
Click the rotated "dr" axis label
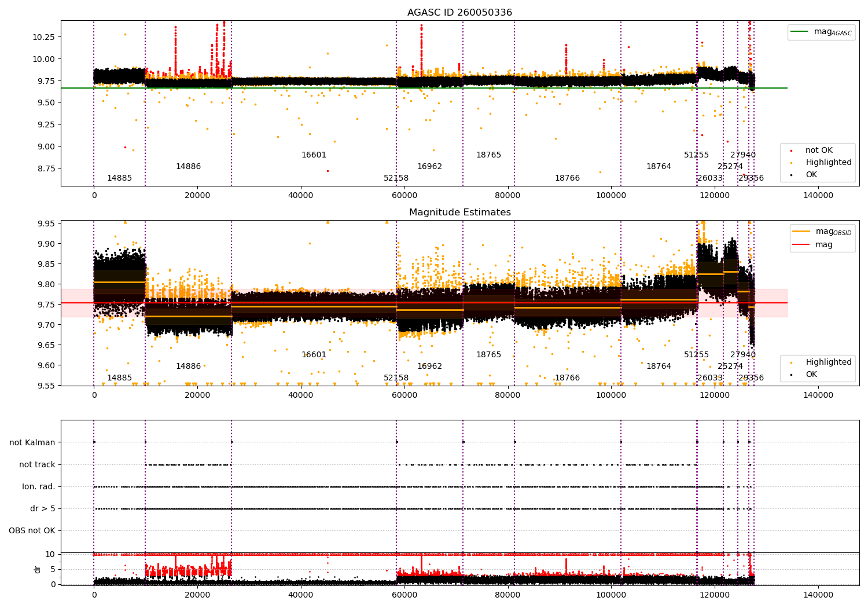pyautogui.click(x=38, y=569)
